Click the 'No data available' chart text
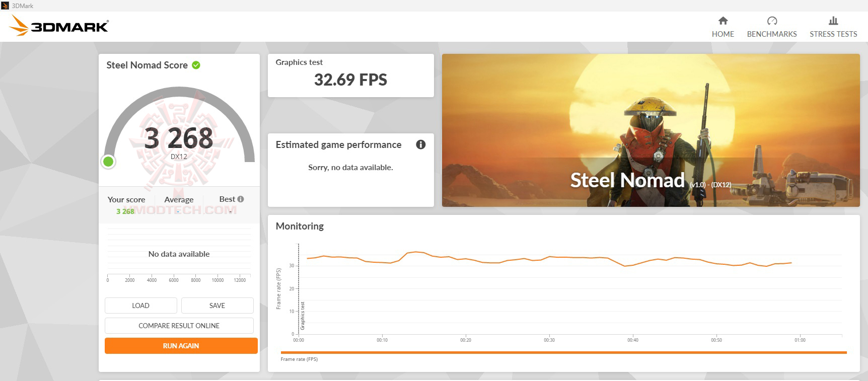Screen dimensions: 868x381 179,254
